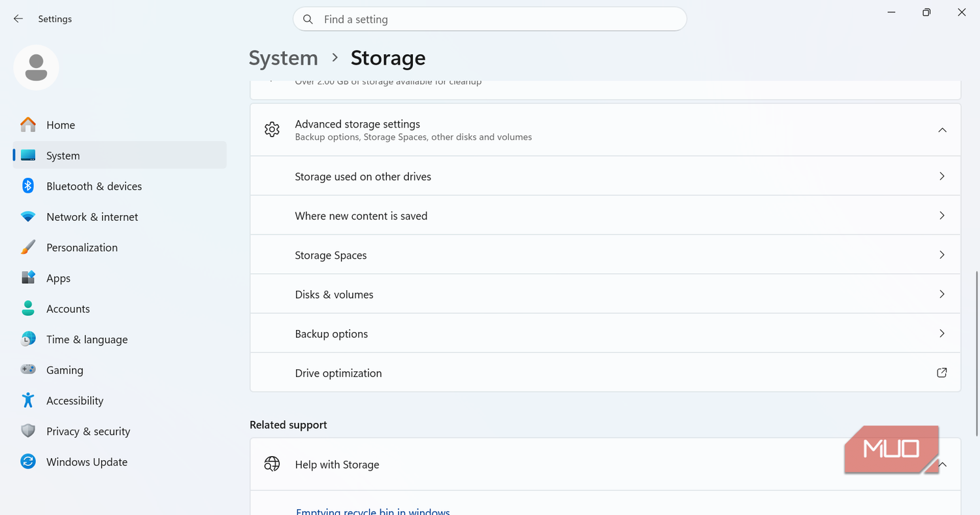Open Backup options row chevron
Image resolution: width=980 pixels, height=515 pixels.
[x=942, y=333]
